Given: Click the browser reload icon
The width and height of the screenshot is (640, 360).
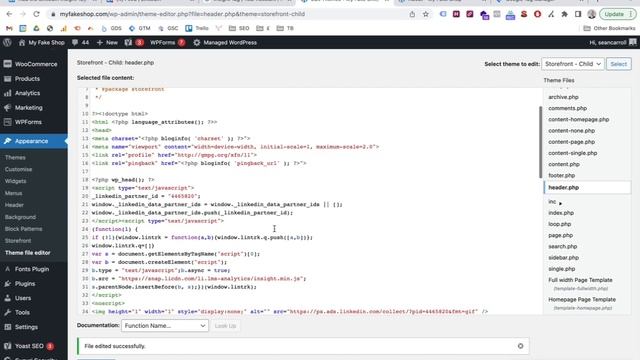Looking at the screenshot, I should pos(36,14).
